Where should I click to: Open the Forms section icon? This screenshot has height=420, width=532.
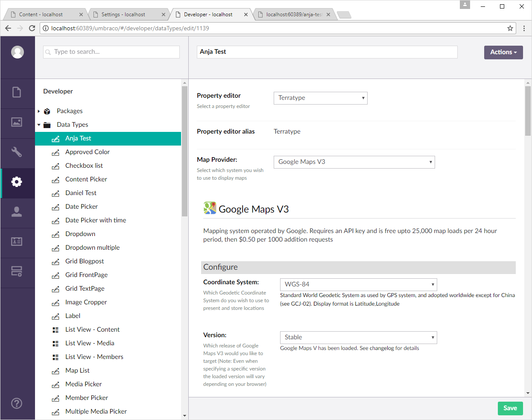click(17, 271)
